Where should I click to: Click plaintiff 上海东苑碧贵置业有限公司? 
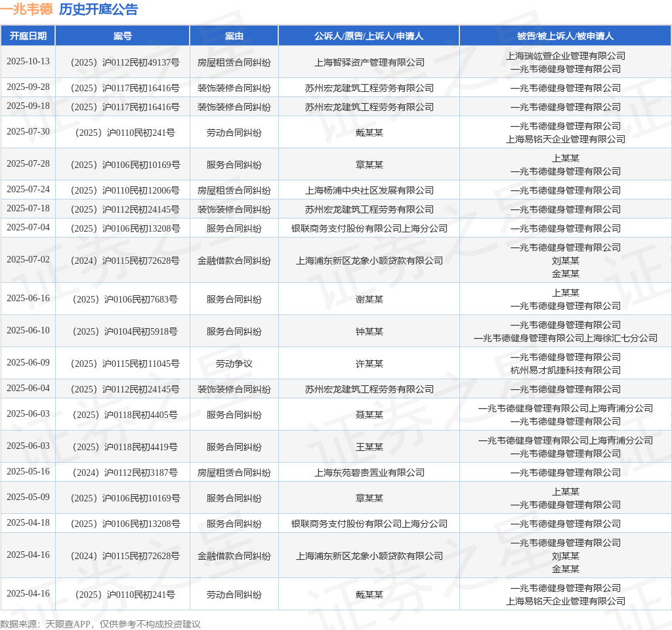click(x=369, y=472)
